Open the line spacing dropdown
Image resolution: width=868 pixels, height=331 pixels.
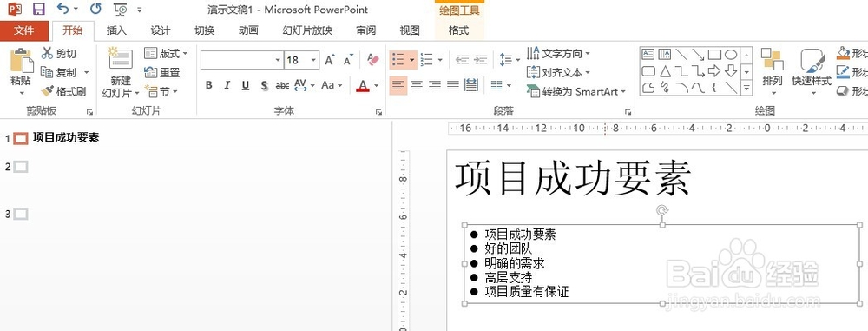(510, 60)
